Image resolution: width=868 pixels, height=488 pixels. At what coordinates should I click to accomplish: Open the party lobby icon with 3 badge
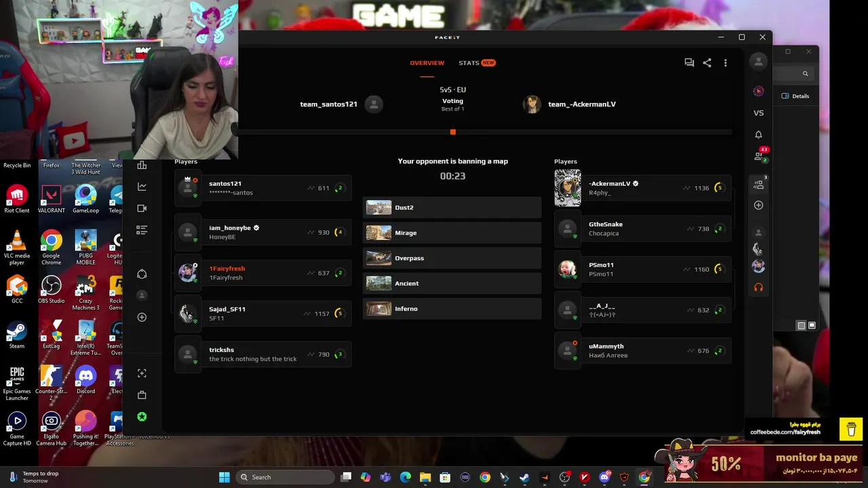coord(759,184)
